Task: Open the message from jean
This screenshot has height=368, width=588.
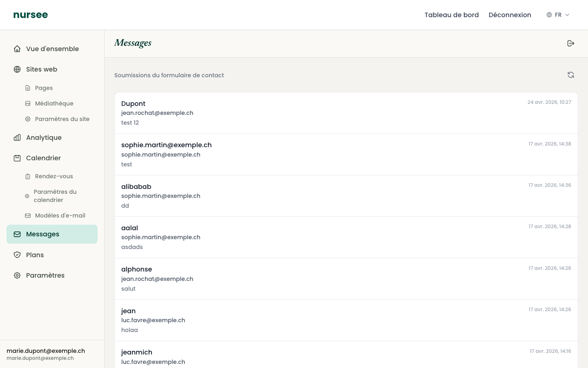Action: point(346,320)
